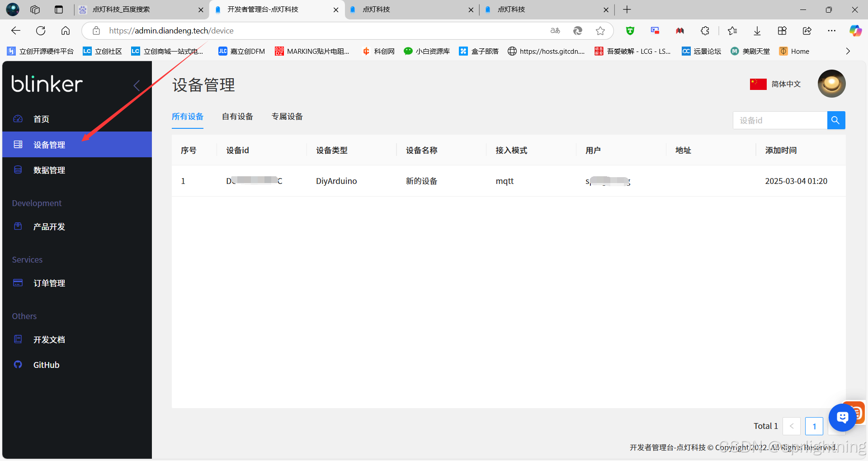Viewport: 868px width, 461px height.
Task: Open the 简体中文 language selector
Action: 786,84
